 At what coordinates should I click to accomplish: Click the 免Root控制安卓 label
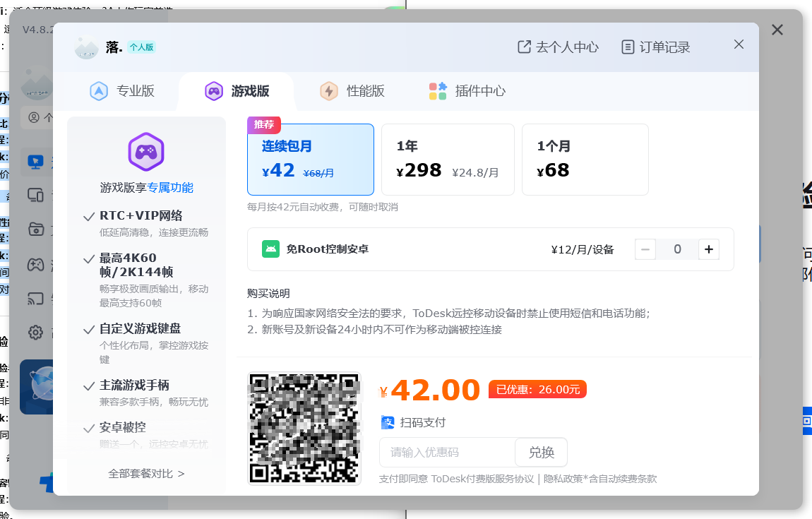click(x=328, y=249)
